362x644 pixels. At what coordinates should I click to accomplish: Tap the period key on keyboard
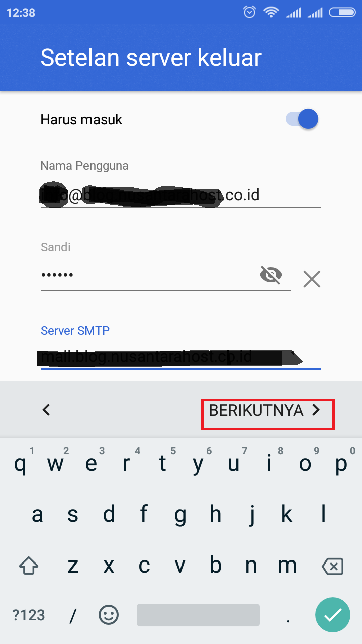(x=288, y=615)
